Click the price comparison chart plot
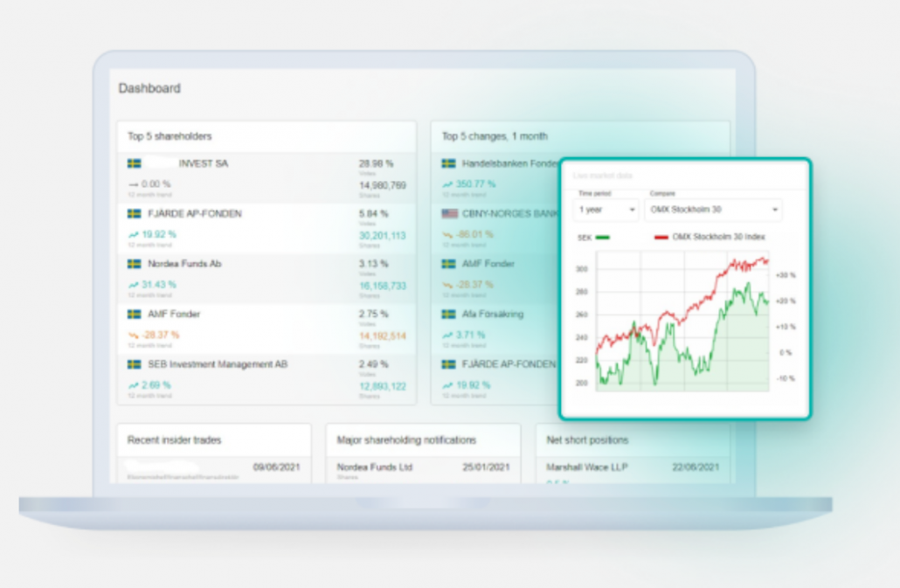This screenshot has width=900, height=588. [682, 322]
